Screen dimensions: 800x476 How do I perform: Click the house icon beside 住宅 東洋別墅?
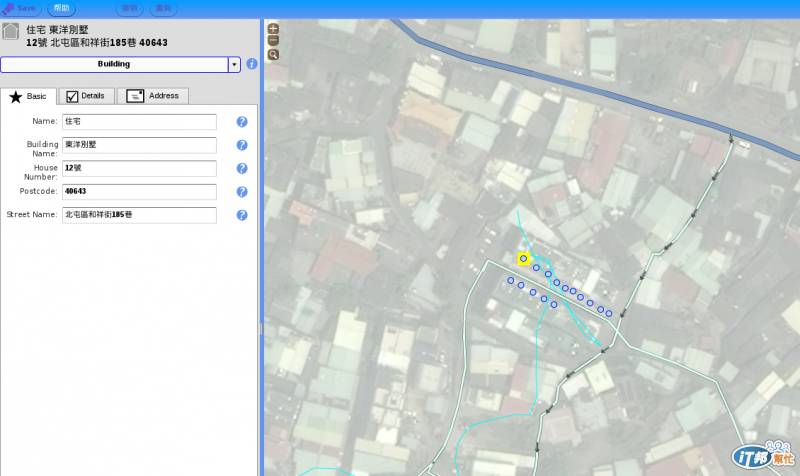pyautogui.click(x=11, y=32)
